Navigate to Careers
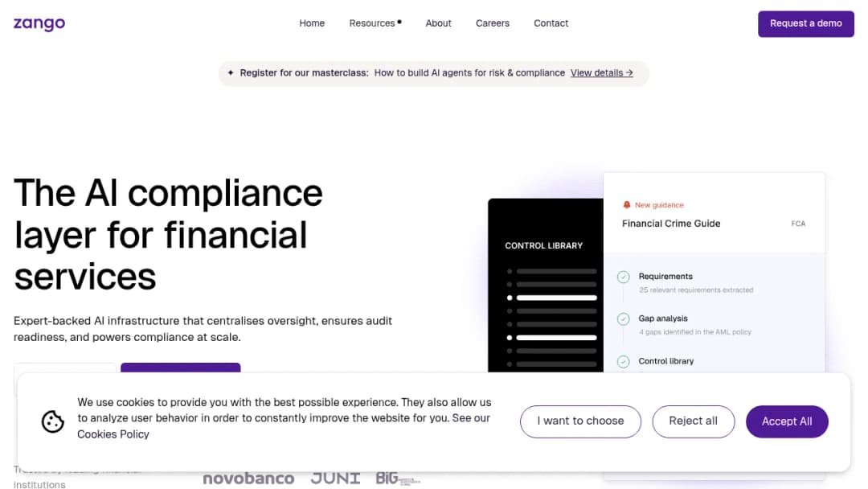The image size is (868, 489). pyautogui.click(x=493, y=23)
